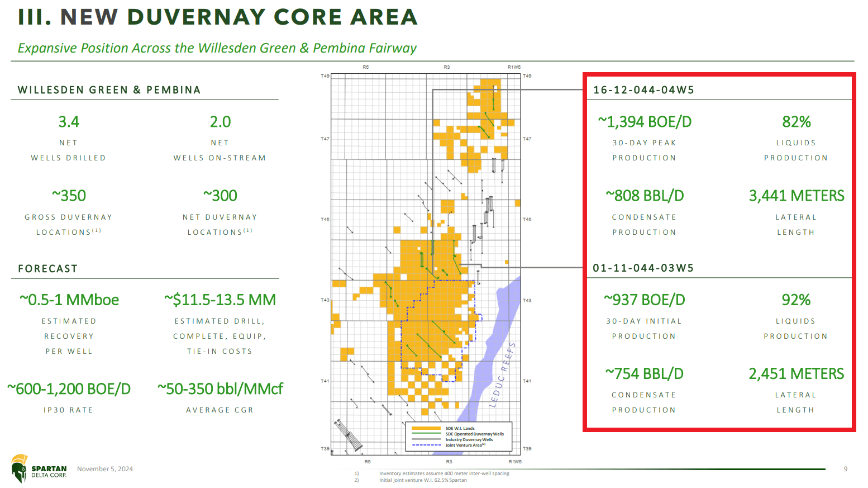Click the green SDE Operated Duvernay Wells legend line

pos(426,433)
